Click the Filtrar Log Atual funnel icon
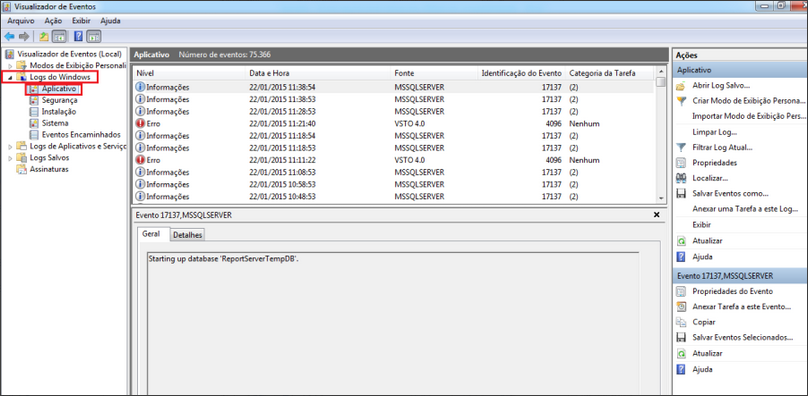Image resolution: width=808 pixels, height=396 pixels. click(681, 147)
